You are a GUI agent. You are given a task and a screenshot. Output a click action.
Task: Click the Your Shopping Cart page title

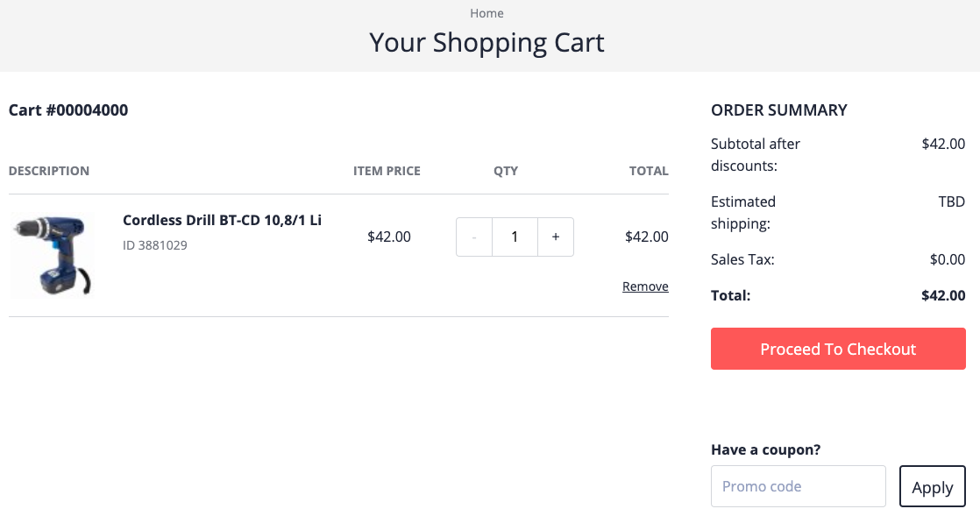[x=486, y=41]
